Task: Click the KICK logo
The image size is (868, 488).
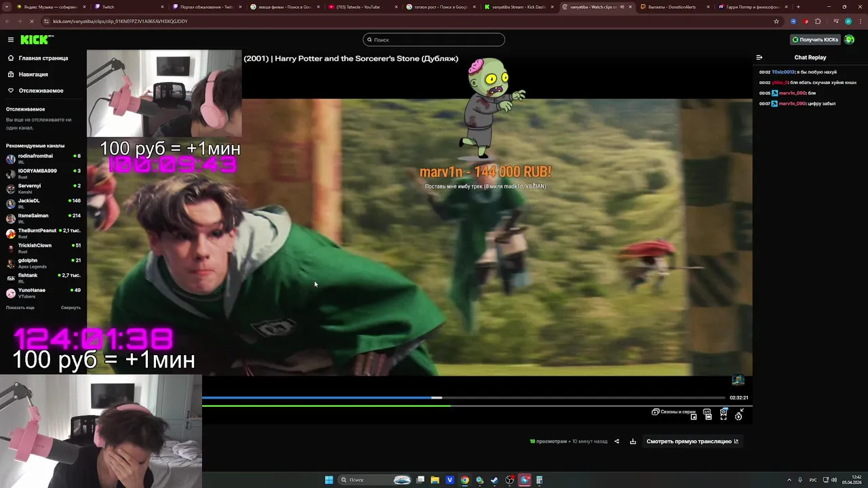Action: (x=36, y=40)
